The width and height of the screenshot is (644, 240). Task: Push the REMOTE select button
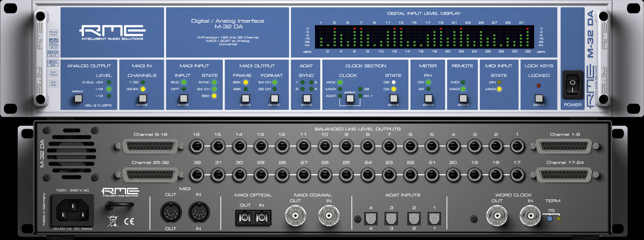point(463,98)
